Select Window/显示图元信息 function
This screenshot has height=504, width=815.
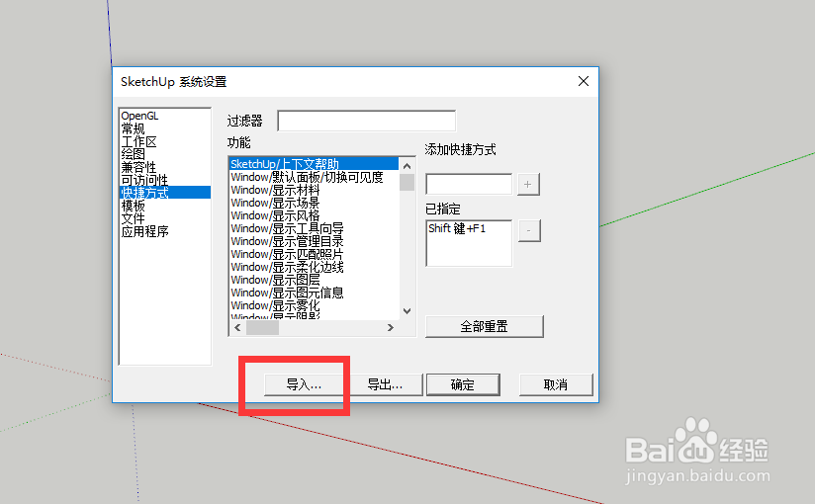point(314,294)
